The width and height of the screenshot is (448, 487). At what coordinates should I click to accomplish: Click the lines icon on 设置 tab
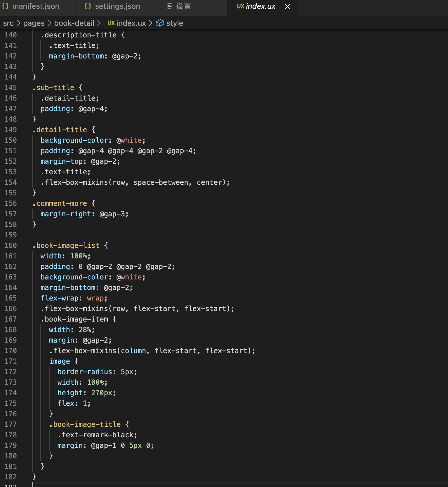170,6
